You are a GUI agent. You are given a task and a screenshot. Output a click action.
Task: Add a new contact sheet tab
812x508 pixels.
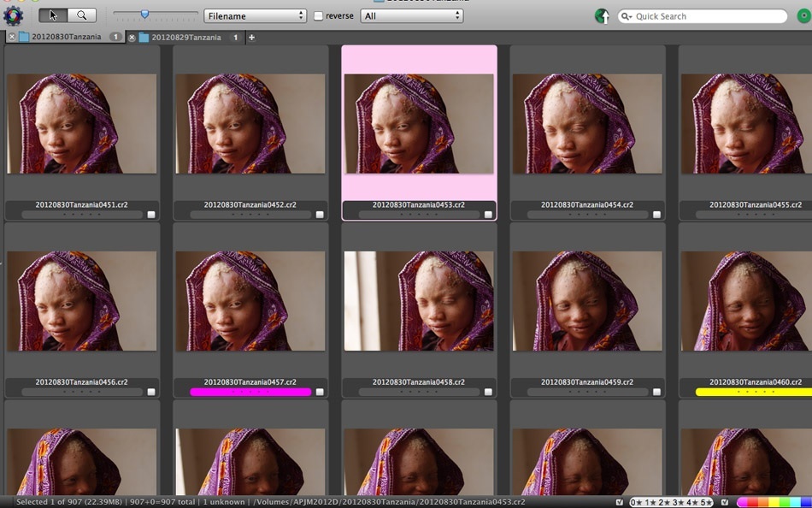pyautogui.click(x=251, y=38)
